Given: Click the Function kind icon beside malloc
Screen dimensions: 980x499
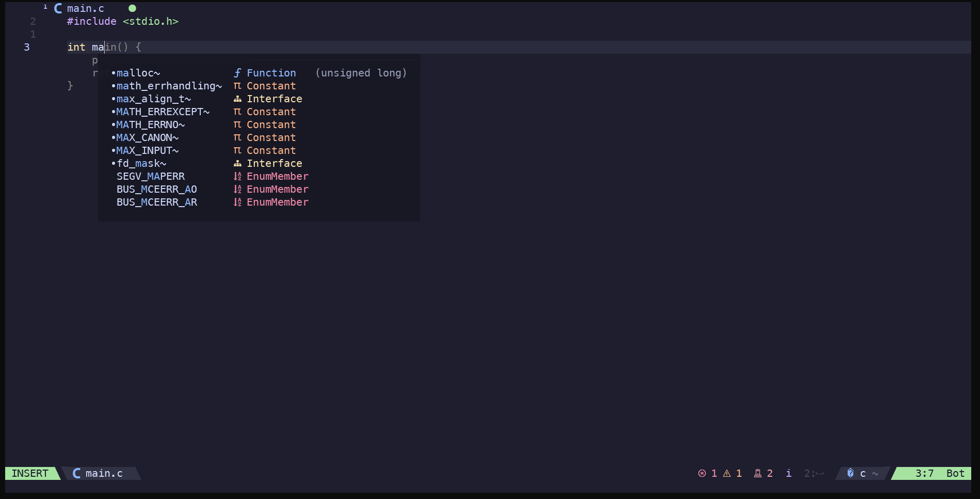Looking at the screenshot, I should [x=237, y=73].
